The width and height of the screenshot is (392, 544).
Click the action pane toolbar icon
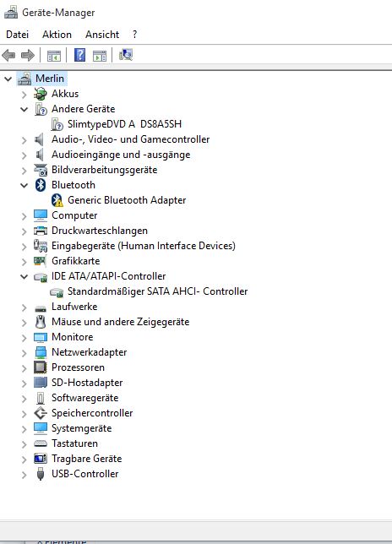pos(100,56)
